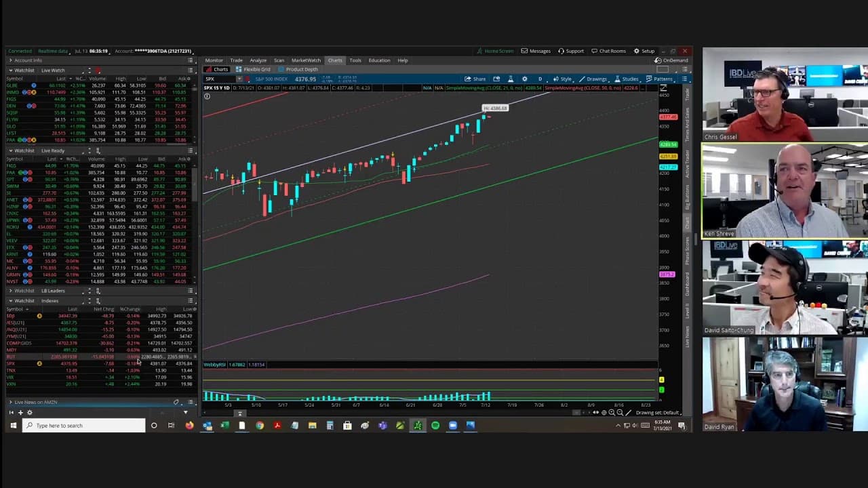This screenshot has width=868, height=488.
Task: Click the chart info circle icon
Action: point(207,96)
